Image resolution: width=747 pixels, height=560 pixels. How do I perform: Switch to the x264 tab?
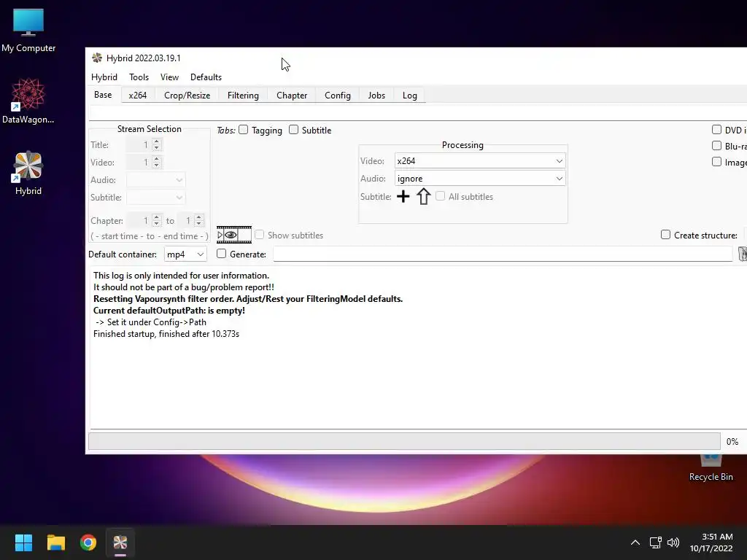[138, 96]
